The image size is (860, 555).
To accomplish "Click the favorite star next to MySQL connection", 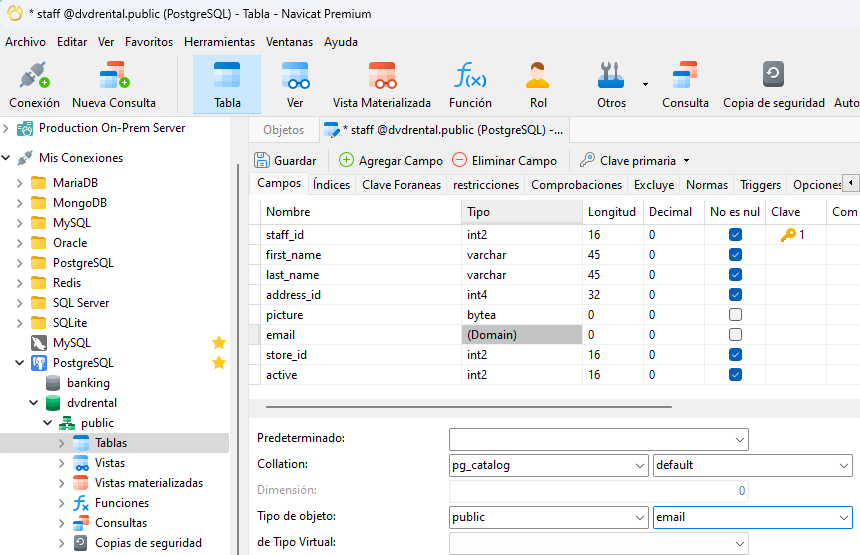I will 219,343.
